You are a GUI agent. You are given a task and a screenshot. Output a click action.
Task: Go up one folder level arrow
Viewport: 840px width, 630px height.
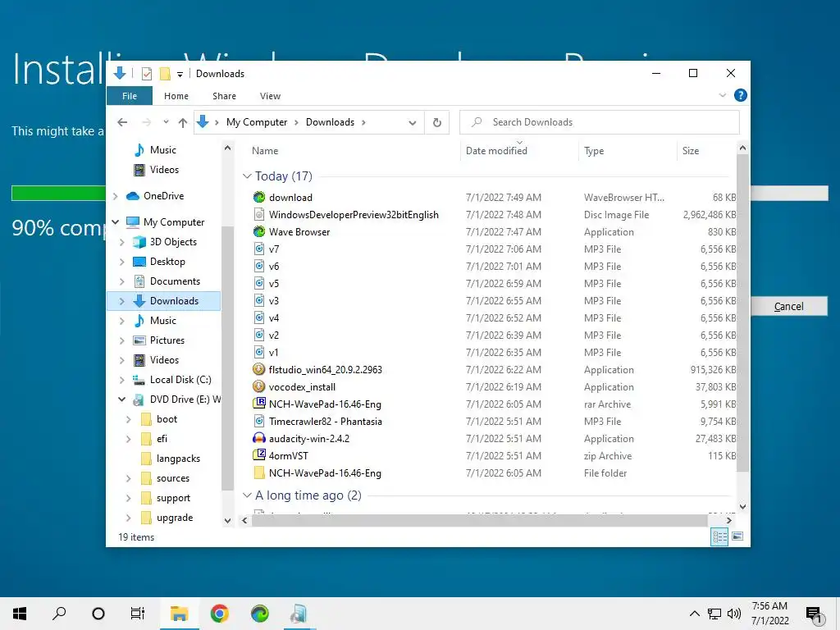(x=183, y=123)
